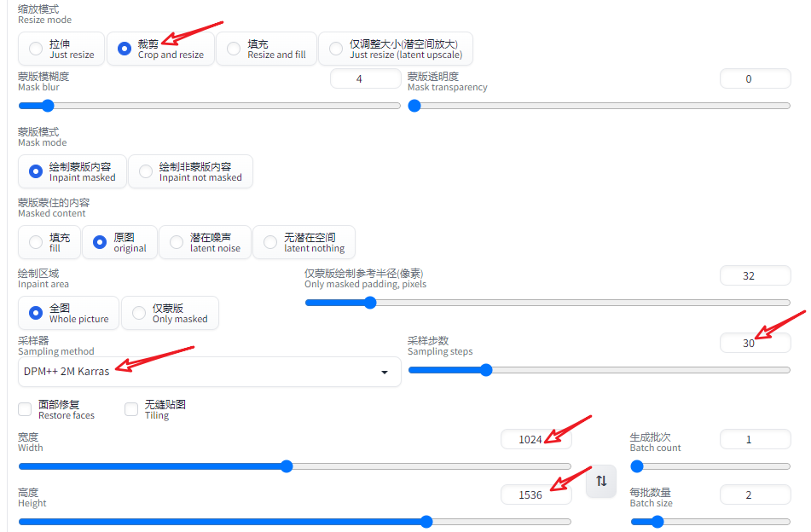This screenshot has width=811, height=532.
Task: Open the Sampling method dropdown
Action: (x=210, y=372)
